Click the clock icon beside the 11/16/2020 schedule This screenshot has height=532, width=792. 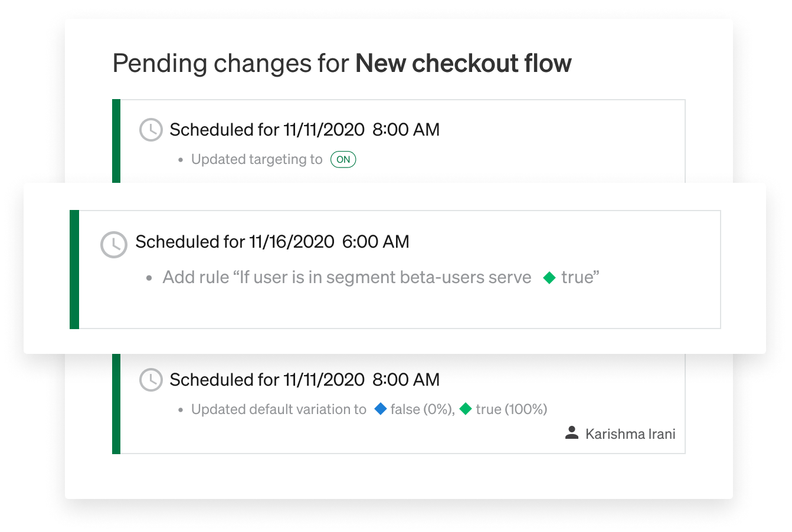pyautogui.click(x=114, y=244)
